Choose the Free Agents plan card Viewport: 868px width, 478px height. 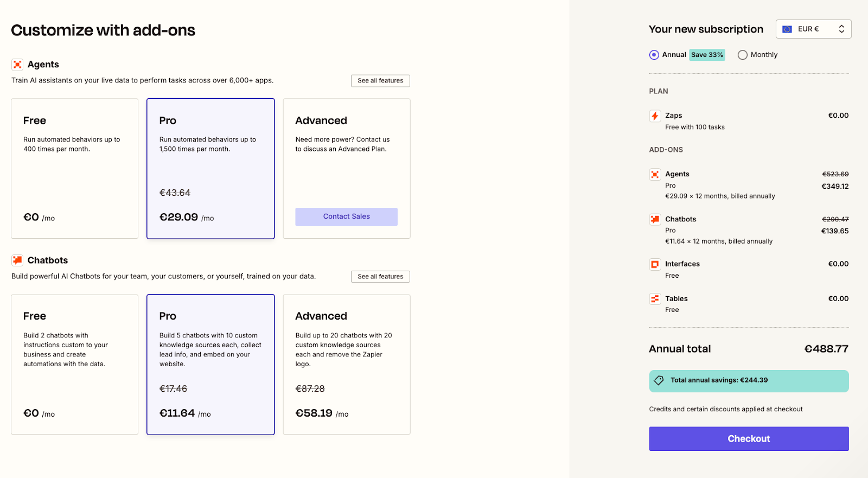[75, 168]
